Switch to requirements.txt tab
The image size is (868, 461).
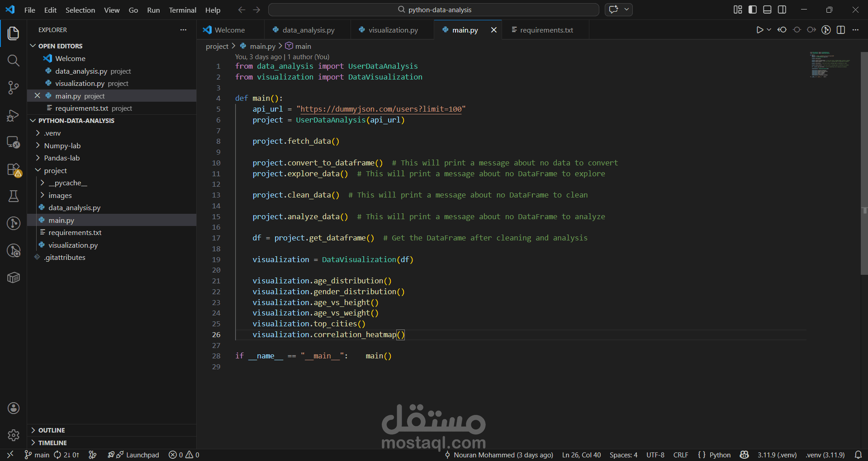pyautogui.click(x=546, y=30)
